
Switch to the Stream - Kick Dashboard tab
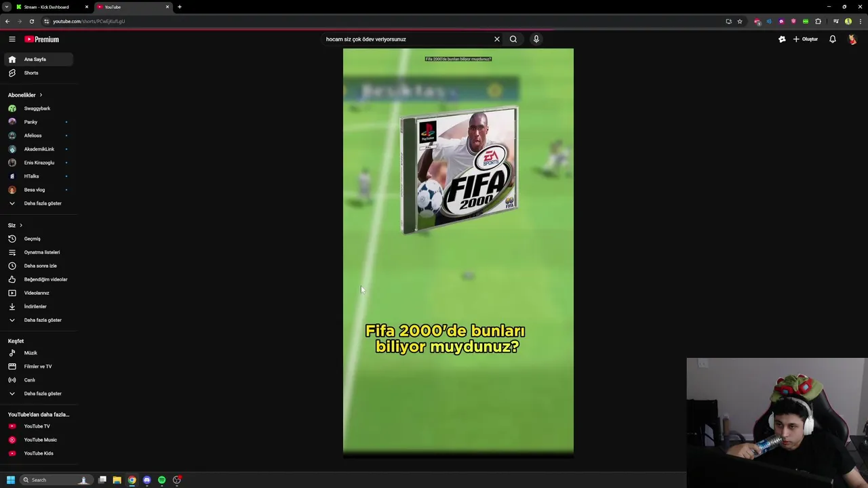[52, 7]
